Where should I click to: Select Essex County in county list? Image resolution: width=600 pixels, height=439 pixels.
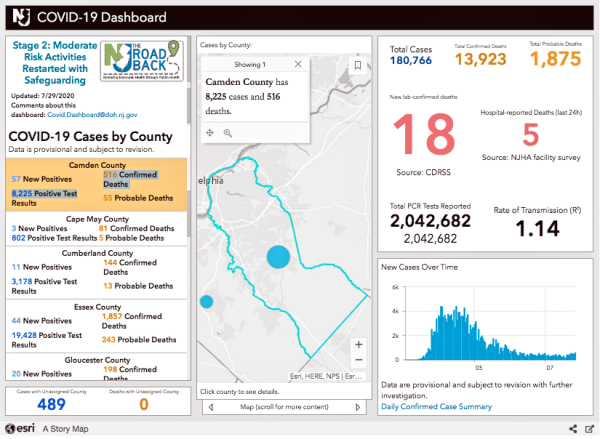96,306
